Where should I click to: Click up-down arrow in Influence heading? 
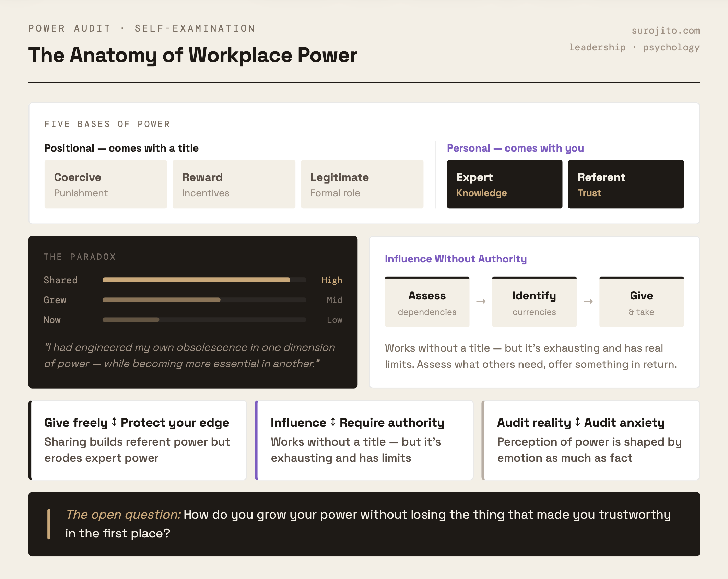(x=333, y=422)
